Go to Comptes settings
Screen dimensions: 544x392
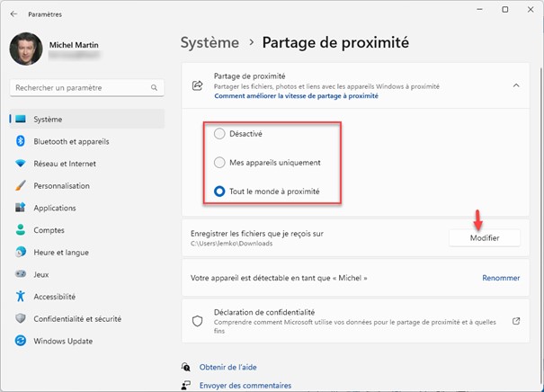pos(49,230)
